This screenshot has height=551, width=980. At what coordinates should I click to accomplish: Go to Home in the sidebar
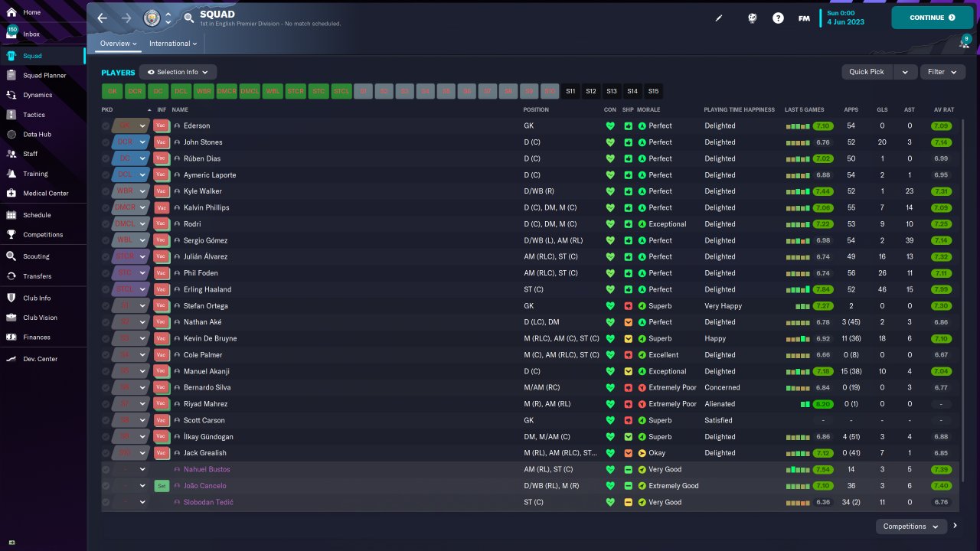point(43,13)
